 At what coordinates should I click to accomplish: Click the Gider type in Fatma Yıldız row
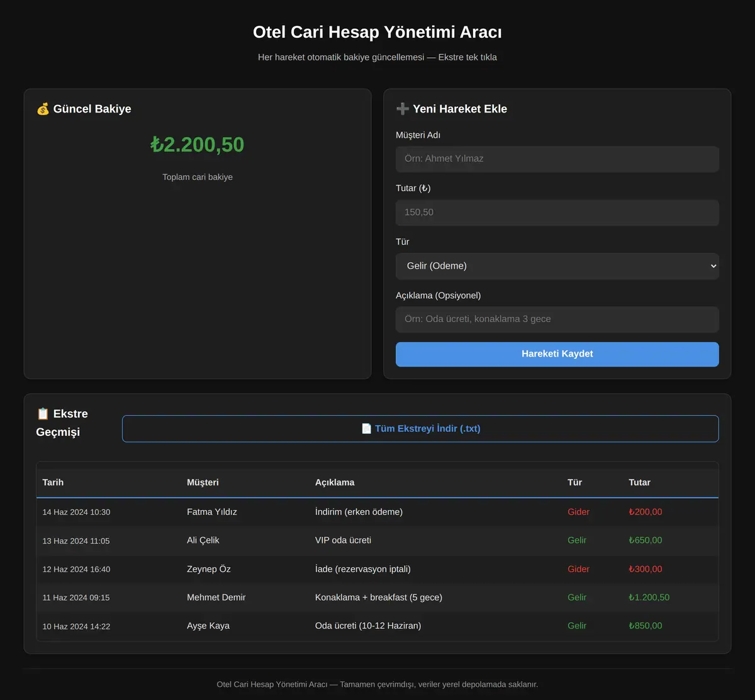pos(579,512)
